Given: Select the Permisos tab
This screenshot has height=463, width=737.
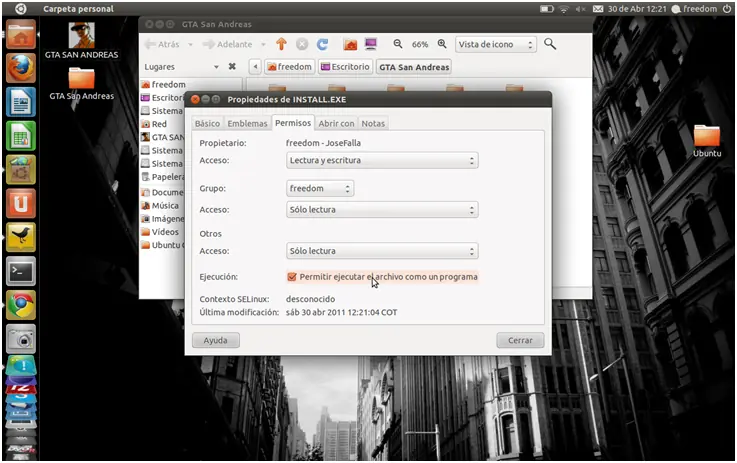Looking at the screenshot, I should tap(293, 123).
